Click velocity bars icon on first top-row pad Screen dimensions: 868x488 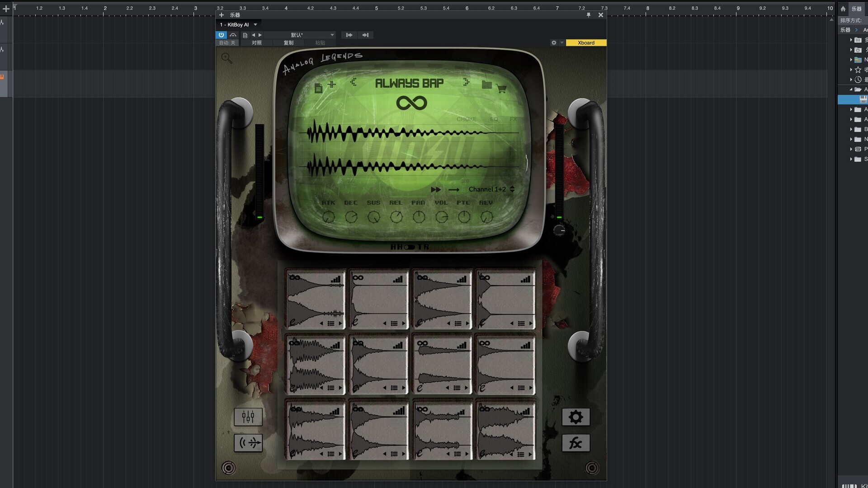(x=335, y=280)
